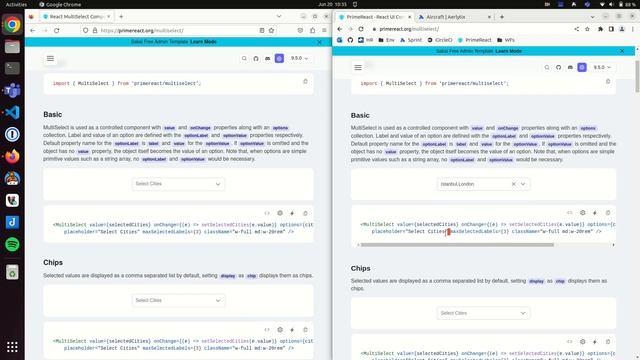Select React MultiSelect tab in Firefox
Viewport: 640px width, 360px height.
click(x=77, y=17)
